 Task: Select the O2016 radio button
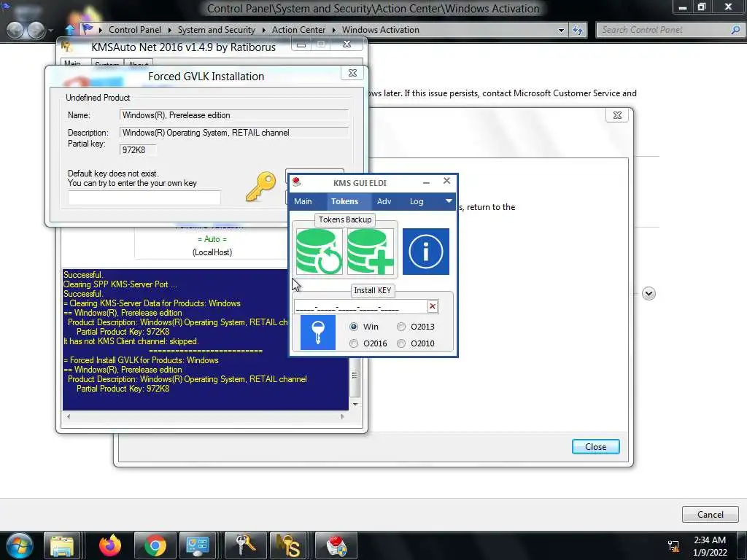tap(354, 343)
